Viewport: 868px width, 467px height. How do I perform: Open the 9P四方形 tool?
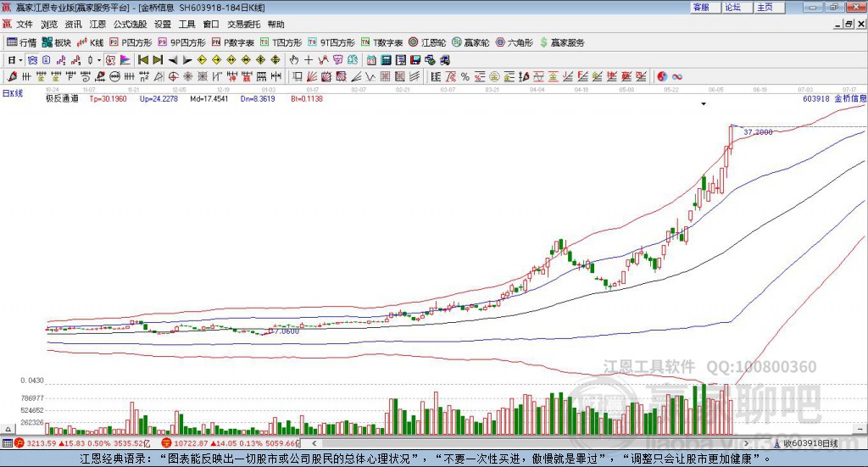182,42
